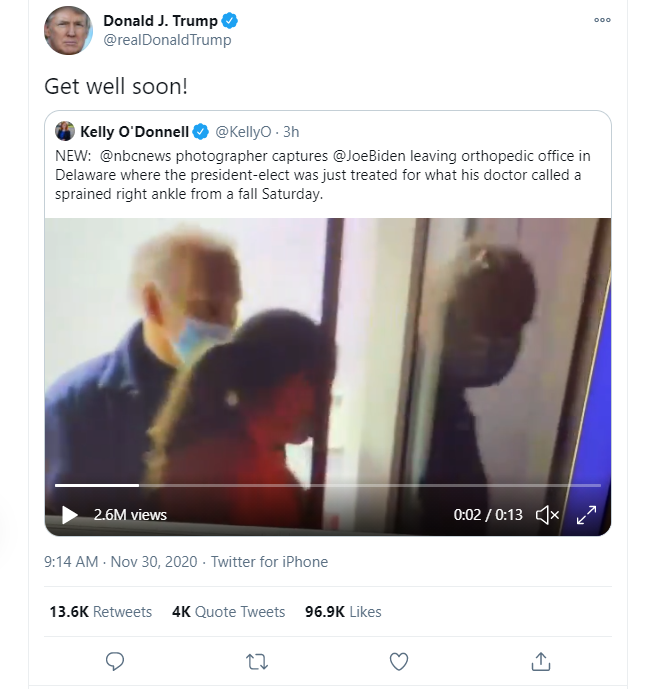Open the share tweet icon

[x=541, y=661]
